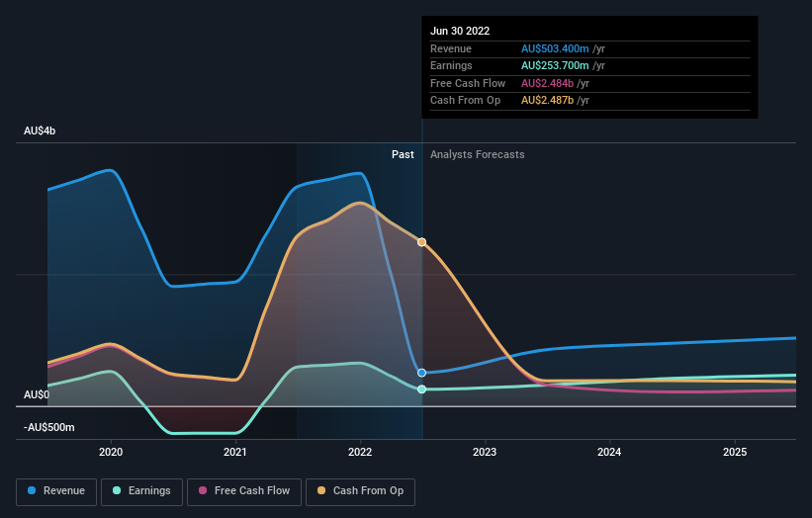Image resolution: width=812 pixels, height=518 pixels.
Task: Click the Analysts Forecasts label
Action: tap(478, 155)
